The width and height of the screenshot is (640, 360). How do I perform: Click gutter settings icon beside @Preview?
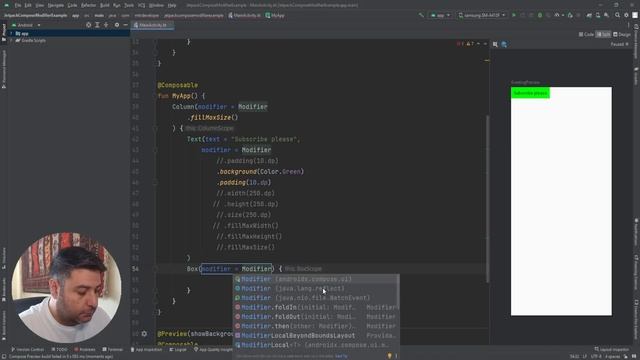[144, 333]
